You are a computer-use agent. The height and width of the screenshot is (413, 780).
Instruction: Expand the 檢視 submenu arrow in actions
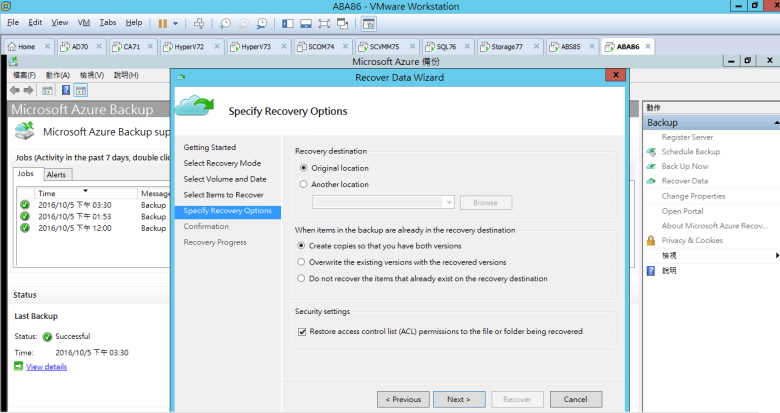(774, 255)
